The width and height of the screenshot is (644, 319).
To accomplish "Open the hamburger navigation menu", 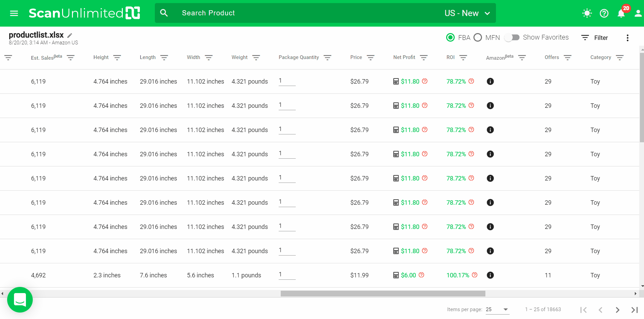I will (x=14, y=13).
